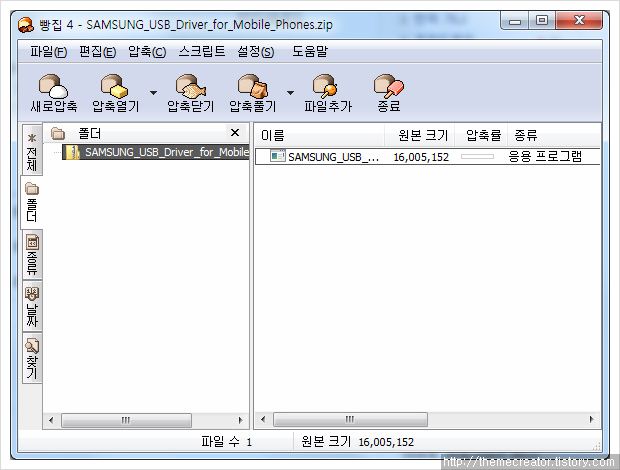The height and width of the screenshot is (470, 620).
Task: Open the dropdown arrow next to 압축풀기
Action: point(291,93)
